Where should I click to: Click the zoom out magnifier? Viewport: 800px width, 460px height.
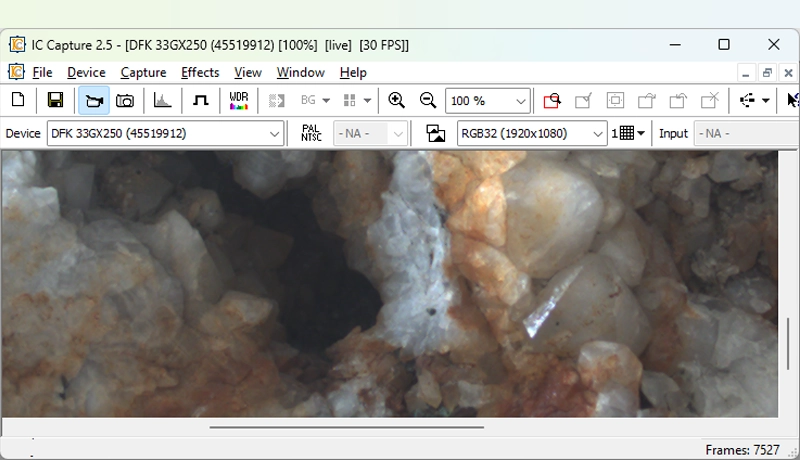tap(428, 100)
